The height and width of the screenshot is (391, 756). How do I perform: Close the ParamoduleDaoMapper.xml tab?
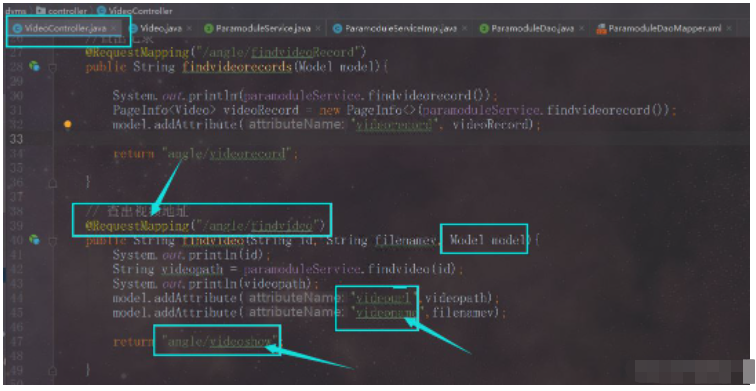(729, 28)
